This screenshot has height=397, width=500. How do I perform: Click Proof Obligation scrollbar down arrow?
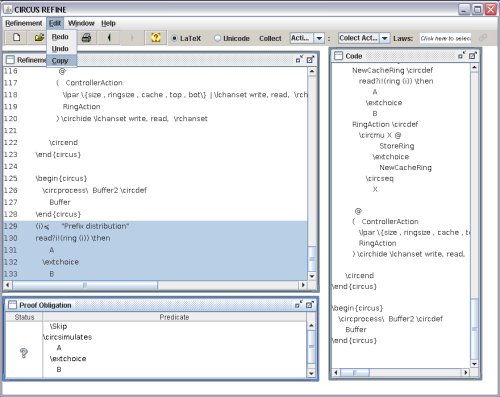[311, 374]
